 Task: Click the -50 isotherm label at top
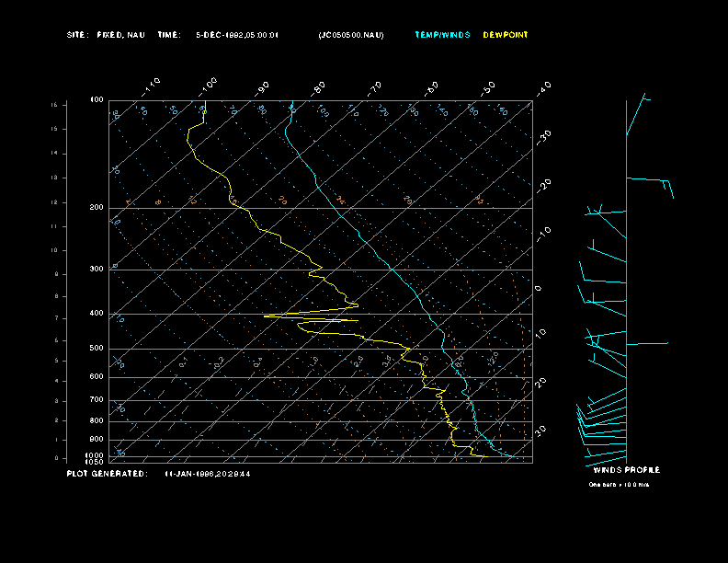pos(488,88)
